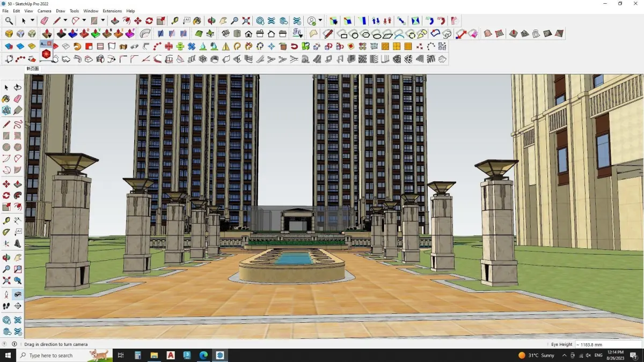Viewport: 644px width, 362px height.
Task: Activate the Move tool in top toolbar
Action: pyautogui.click(x=138, y=20)
